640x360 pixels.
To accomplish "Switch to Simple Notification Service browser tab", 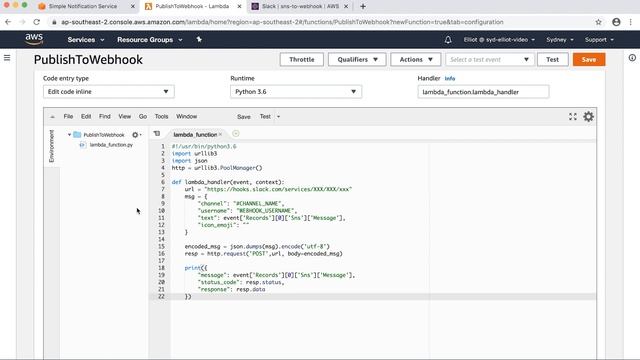I will [x=83, y=7].
